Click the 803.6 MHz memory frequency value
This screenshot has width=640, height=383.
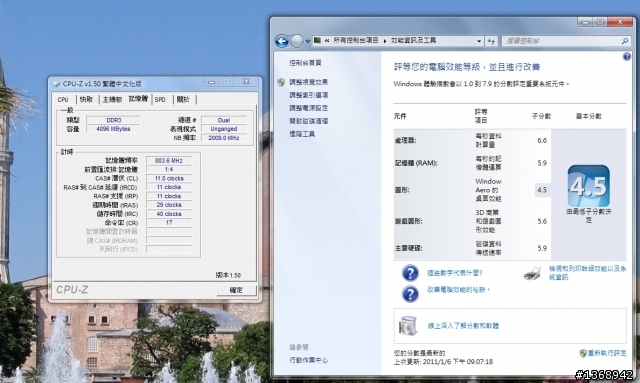pyautogui.click(x=169, y=160)
